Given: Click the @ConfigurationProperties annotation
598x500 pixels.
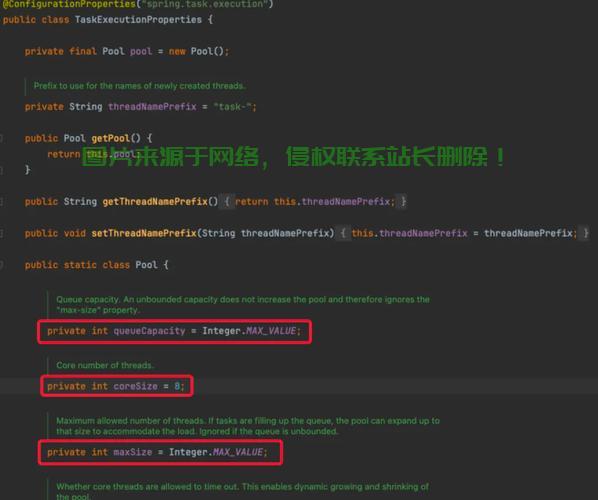Looking at the screenshot, I should [69, 4].
